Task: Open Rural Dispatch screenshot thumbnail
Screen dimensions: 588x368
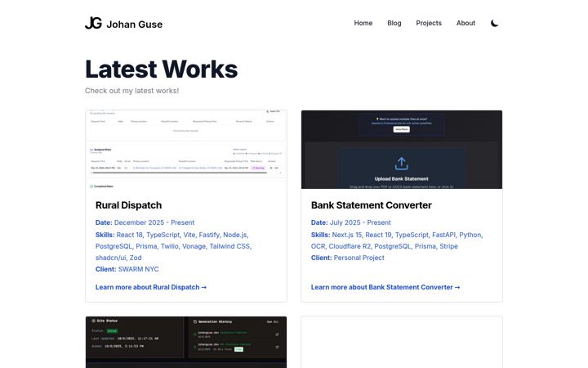Action: pos(186,150)
